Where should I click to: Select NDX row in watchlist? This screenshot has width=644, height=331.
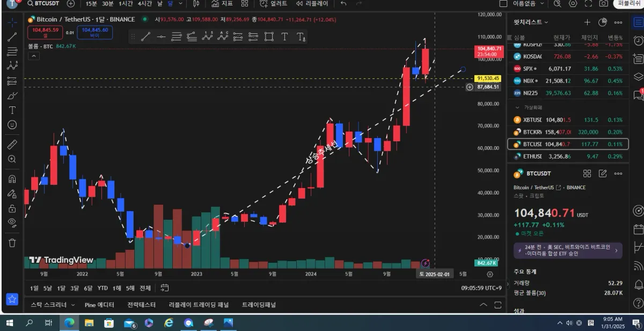(568, 81)
